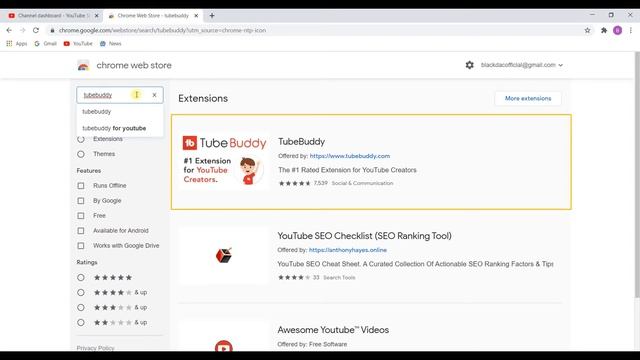The image size is (640, 360).
Task: Open Chrome's three-dot menu
Action: pos(631,30)
